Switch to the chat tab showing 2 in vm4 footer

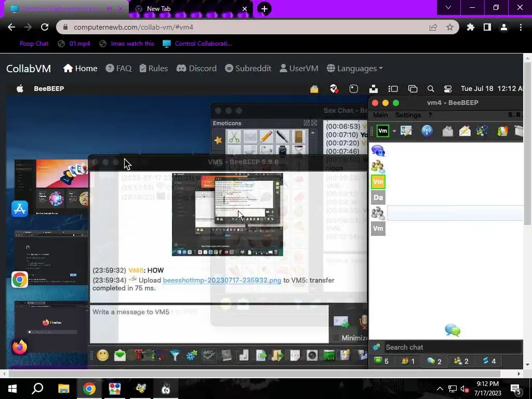(434, 362)
